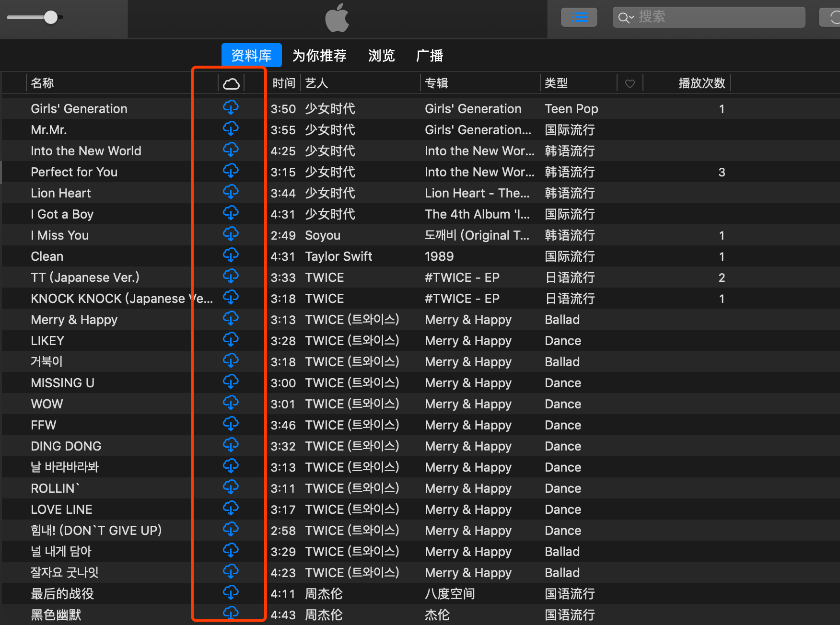Click the play count 2 for TT
This screenshot has width=840, height=625.
[722, 278]
